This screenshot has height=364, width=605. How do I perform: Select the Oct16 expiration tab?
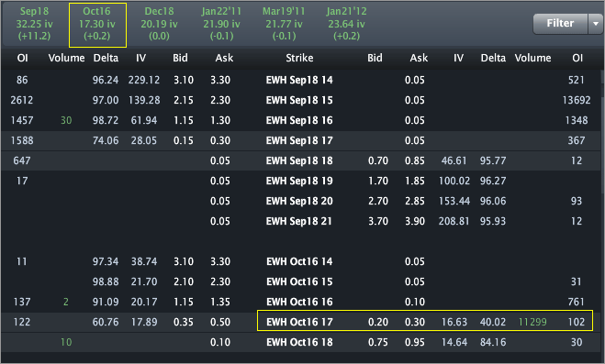coord(97,25)
